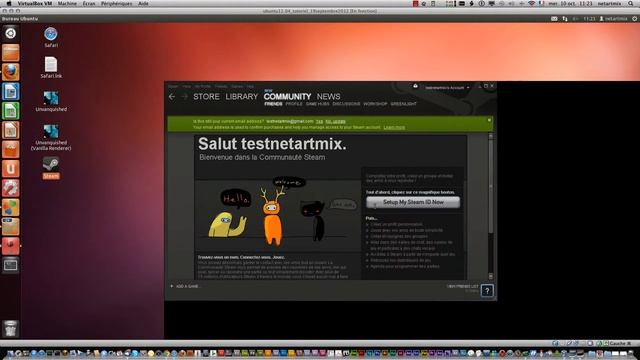640x360 pixels.
Task: Click ADD A GAME in Steam
Action: click(x=184, y=287)
